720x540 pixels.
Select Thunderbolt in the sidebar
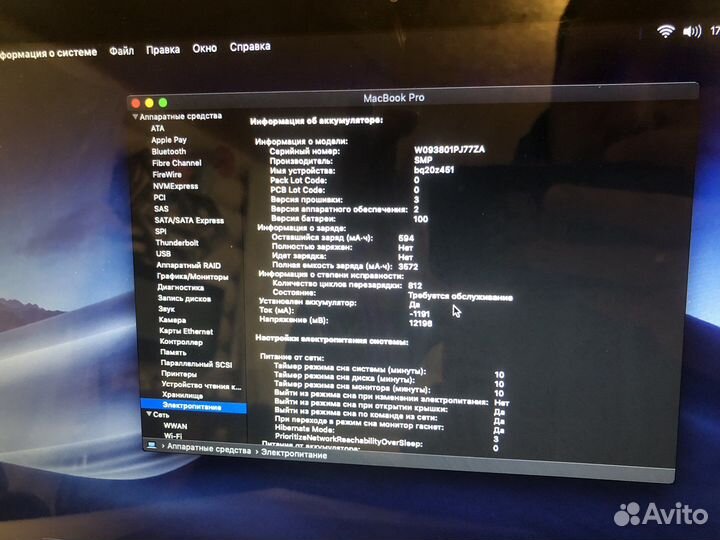point(177,242)
